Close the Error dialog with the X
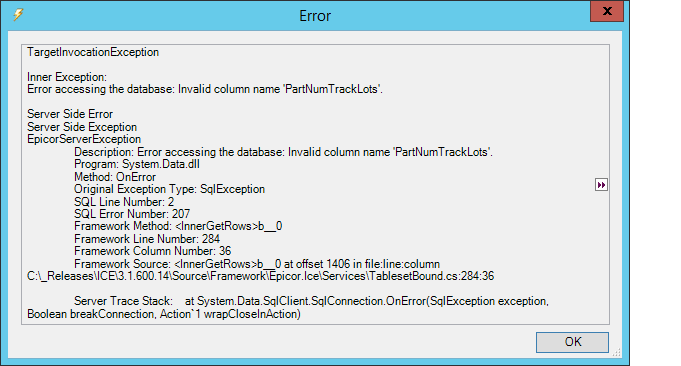681x366 pixels. (x=607, y=11)
